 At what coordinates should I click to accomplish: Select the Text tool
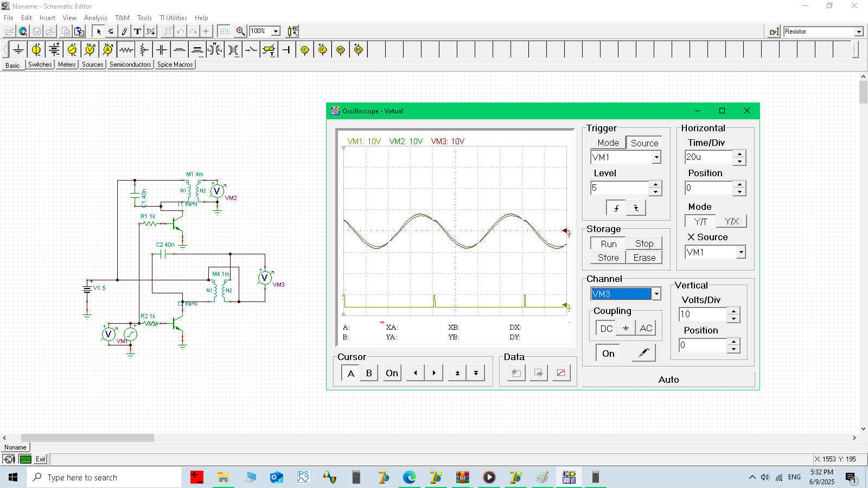click(138, 31)
